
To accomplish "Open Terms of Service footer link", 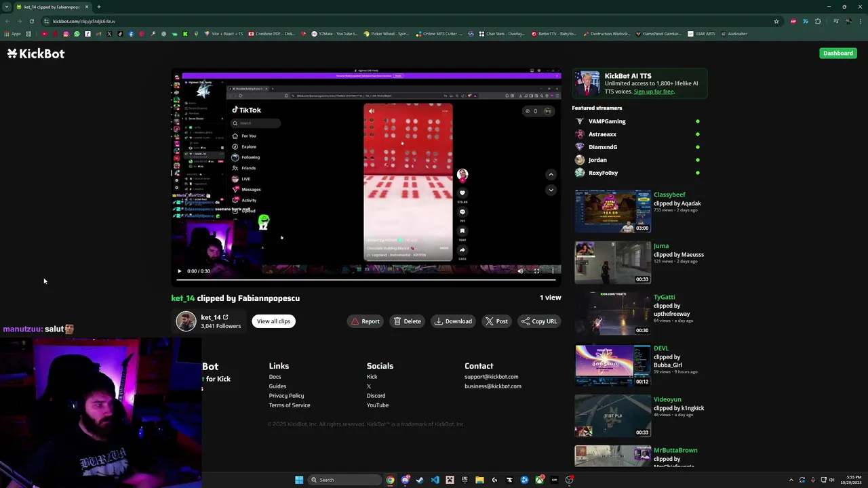I will 290,405.
